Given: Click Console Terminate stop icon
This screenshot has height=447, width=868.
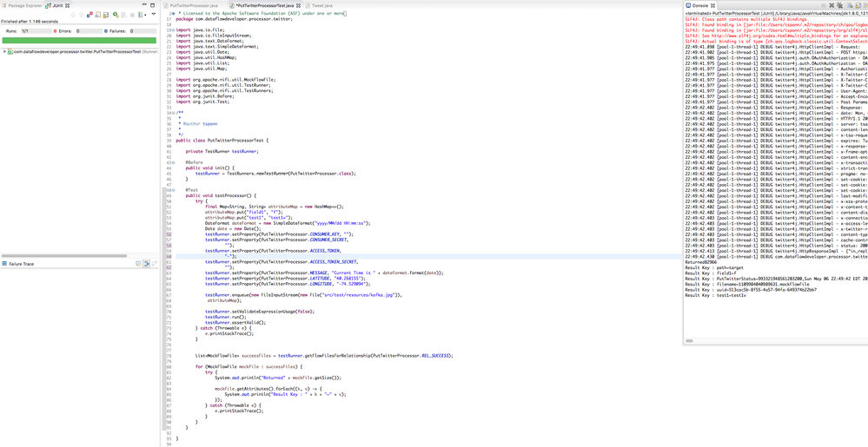Looking at the screenshot, I should [x=823, y=5].
